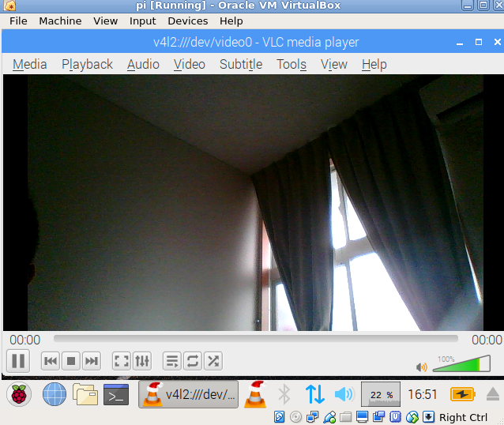The height and width of the screenshot is (425, 504).
Task: Skip to next media item
Action: 92,361
